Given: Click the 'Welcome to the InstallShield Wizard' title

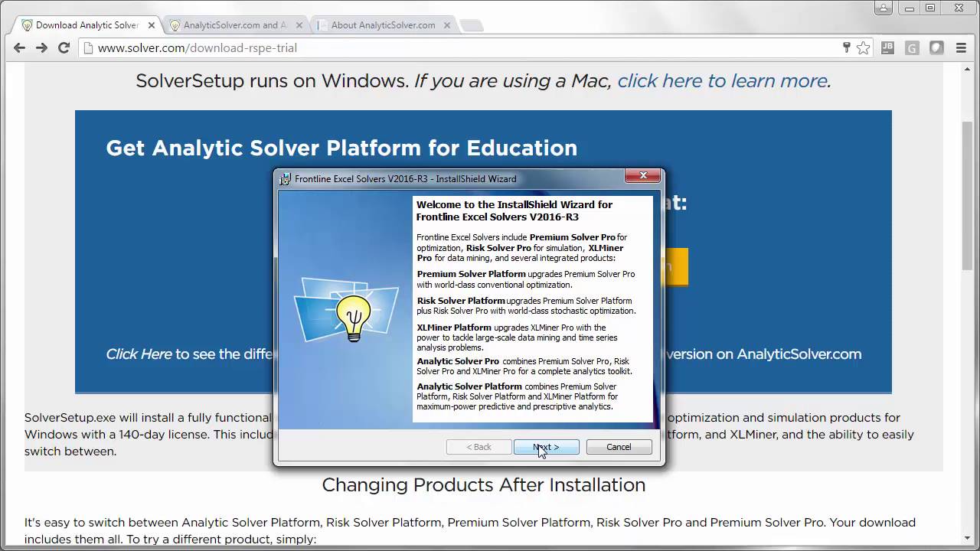Looking at the screenshot, I should click(x=514, y=210).
